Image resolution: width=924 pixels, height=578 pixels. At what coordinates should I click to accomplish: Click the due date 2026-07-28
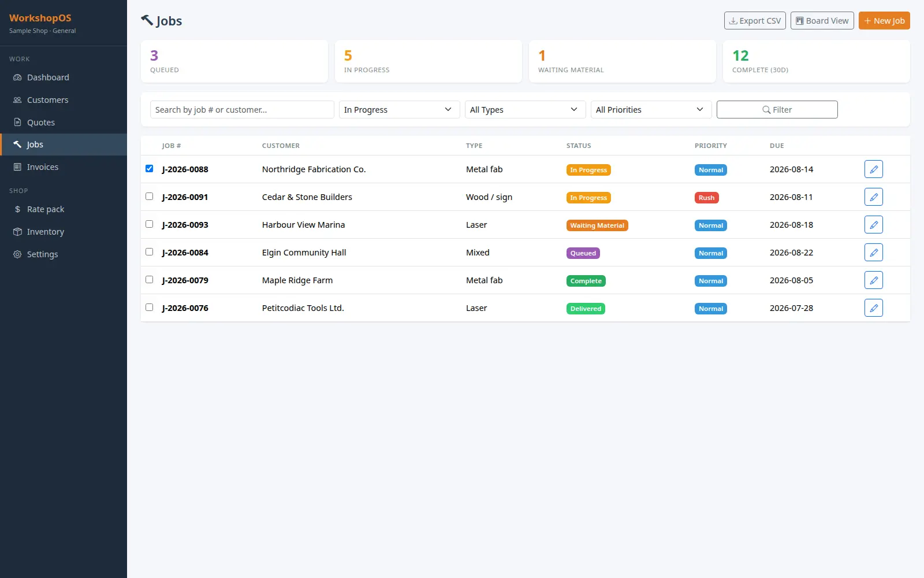791,308
